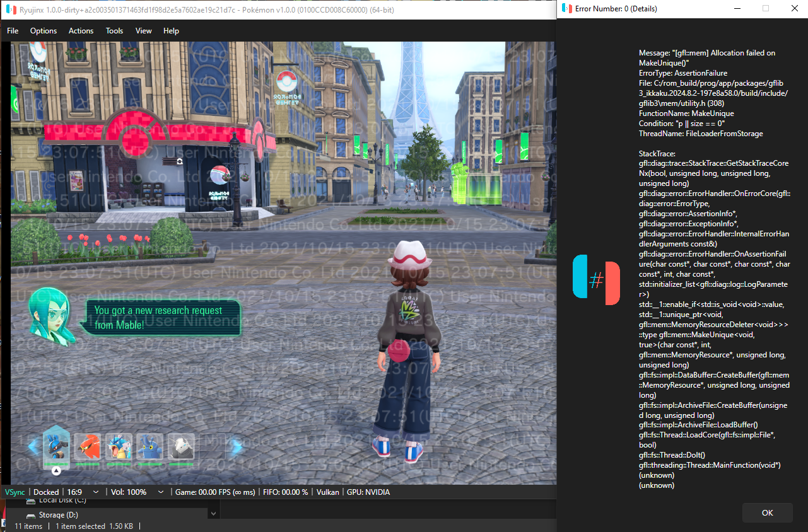Click the Ryujinx logo in error dialog
The height and width of the screenshot is (532, 808).
[x=596, y=280]
